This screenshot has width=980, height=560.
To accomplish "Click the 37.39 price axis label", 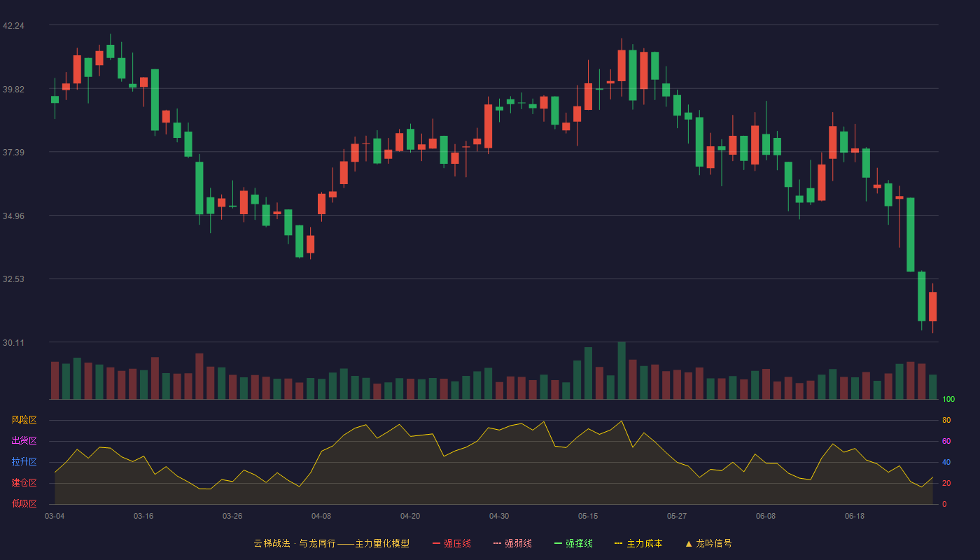I will point(13,153).
